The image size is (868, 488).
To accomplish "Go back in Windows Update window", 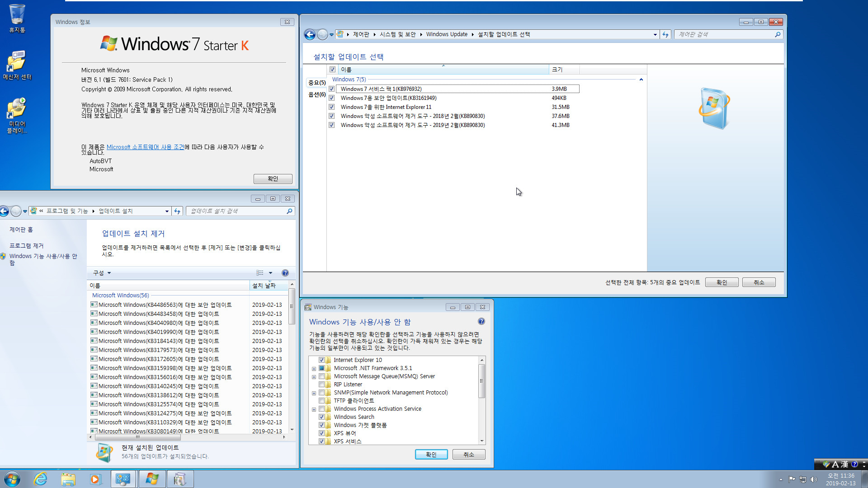I will [x=310, y=34].
